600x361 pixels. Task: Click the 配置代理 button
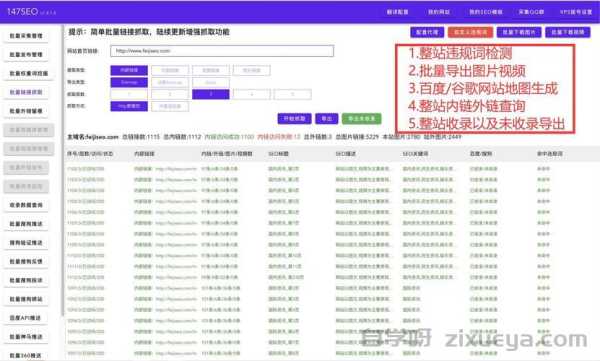pos(427,32)
